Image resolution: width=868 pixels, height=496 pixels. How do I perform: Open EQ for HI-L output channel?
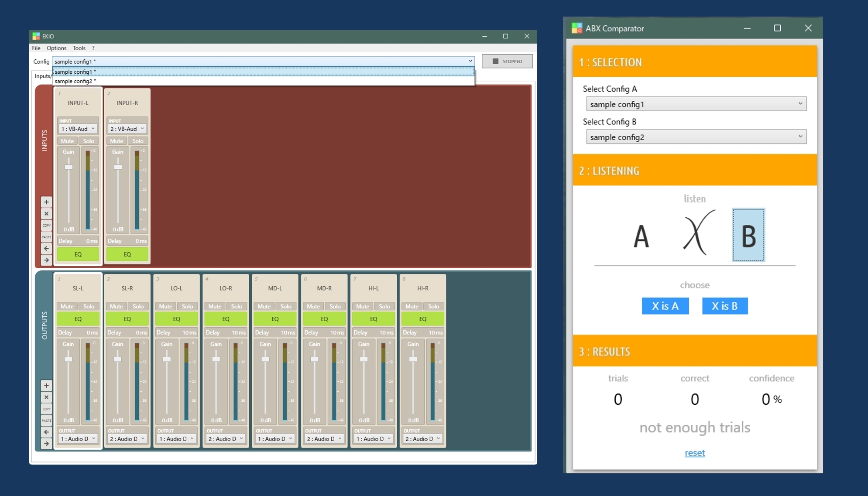(x=373, y=319)
